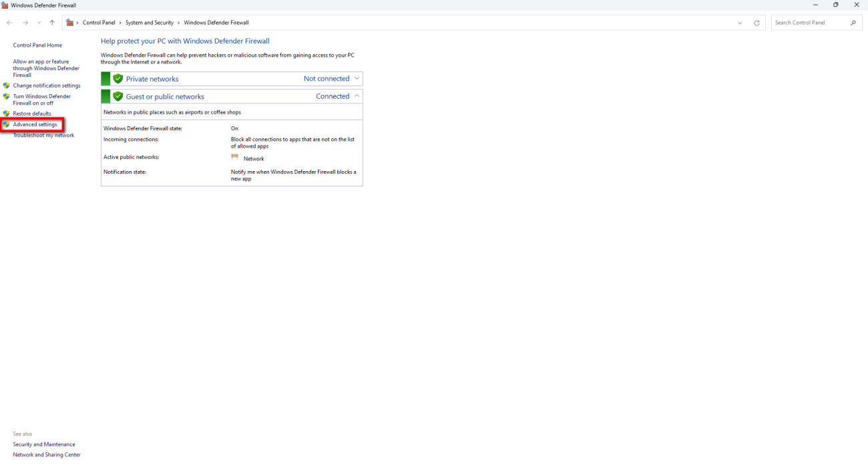Click the shield icon beside Change notification settings

[x=7, y=86]
